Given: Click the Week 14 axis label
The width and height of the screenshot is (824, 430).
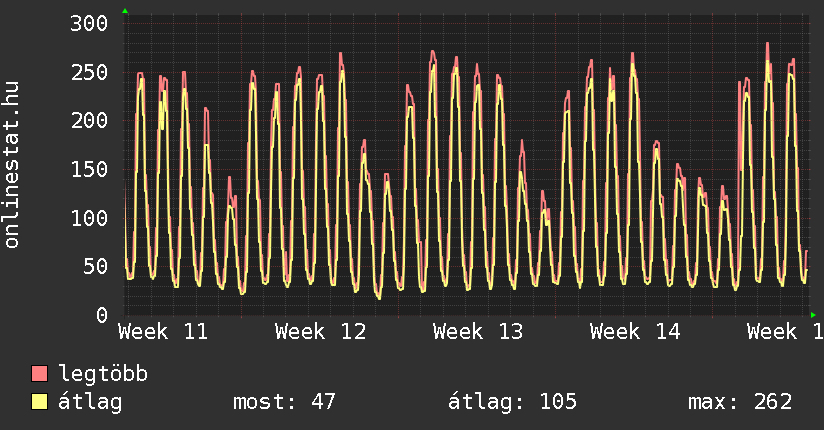Looking at the screenshot, I should pos(635,331).
